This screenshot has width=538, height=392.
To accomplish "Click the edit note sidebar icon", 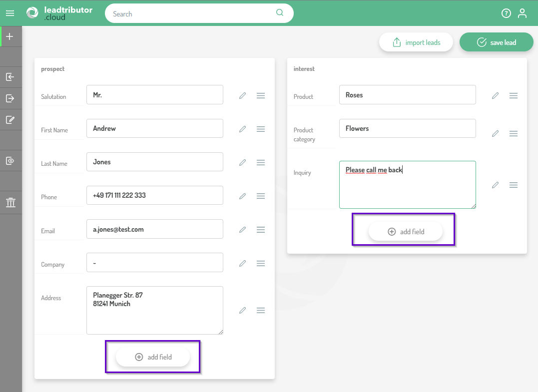I will (x=10, y=120).
